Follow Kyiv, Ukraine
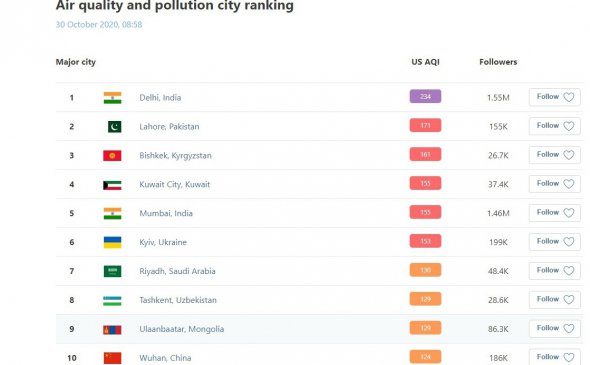The height and width of the screenshot is (365, 590). [x=554, y=242]
